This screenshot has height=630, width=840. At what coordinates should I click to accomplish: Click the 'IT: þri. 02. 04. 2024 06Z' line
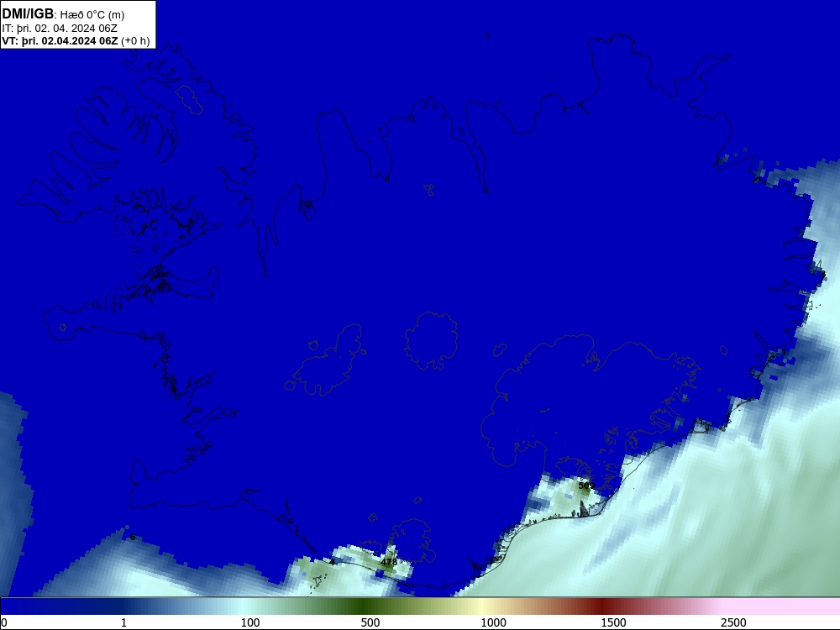(x=60, y=29)
